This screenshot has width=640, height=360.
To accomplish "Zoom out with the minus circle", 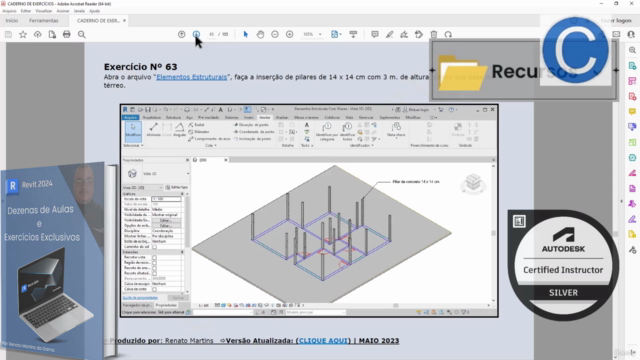I will point(275,35).
